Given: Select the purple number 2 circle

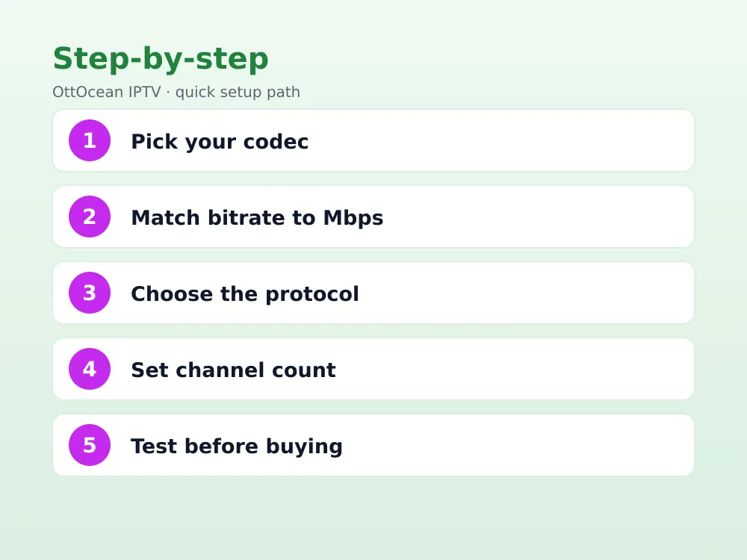Looking at the screenshot, I should pos(90,217).
